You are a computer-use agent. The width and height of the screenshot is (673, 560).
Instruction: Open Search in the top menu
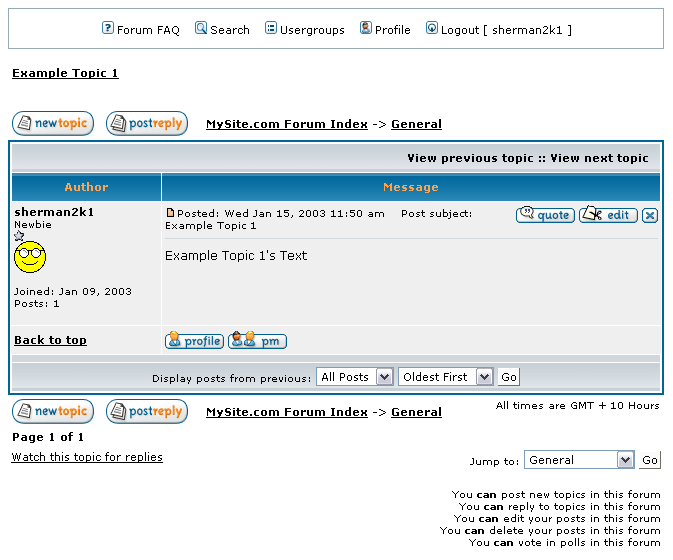point(222,29)
